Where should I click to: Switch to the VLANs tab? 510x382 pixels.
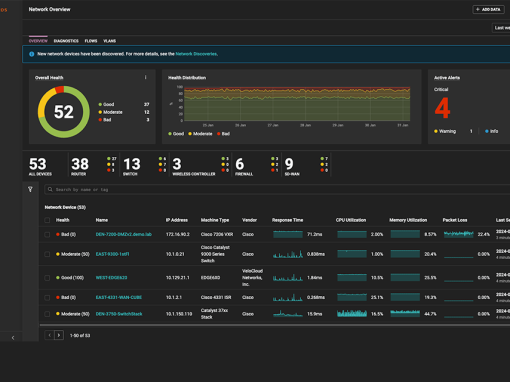pos(109,41)
